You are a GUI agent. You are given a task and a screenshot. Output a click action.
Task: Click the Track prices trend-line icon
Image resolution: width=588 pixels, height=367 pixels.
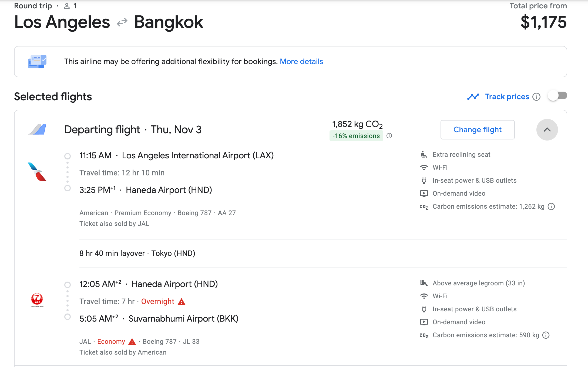(x=473, y=96)
